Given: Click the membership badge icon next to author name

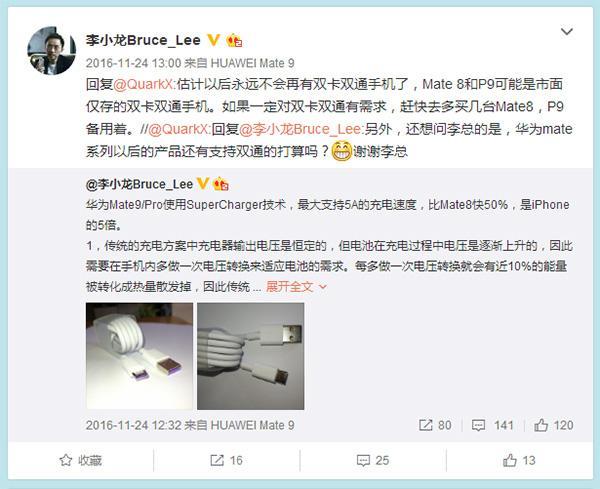Looking at the screenshot, I should (234, 40).
